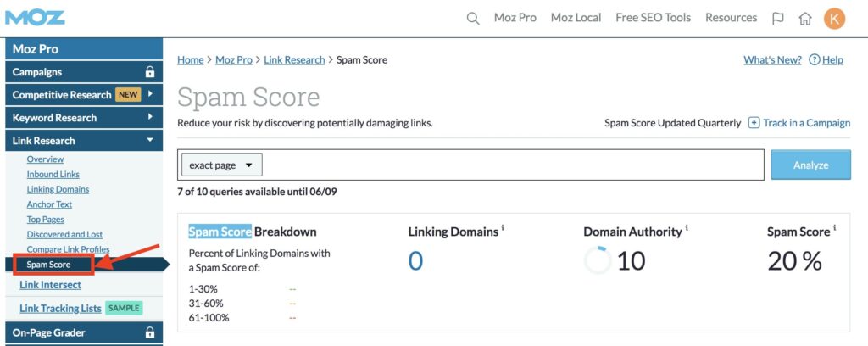The height and width of the screenshot is (346, 868).
Task: Open Resources menu
Action: coord(731,18)
